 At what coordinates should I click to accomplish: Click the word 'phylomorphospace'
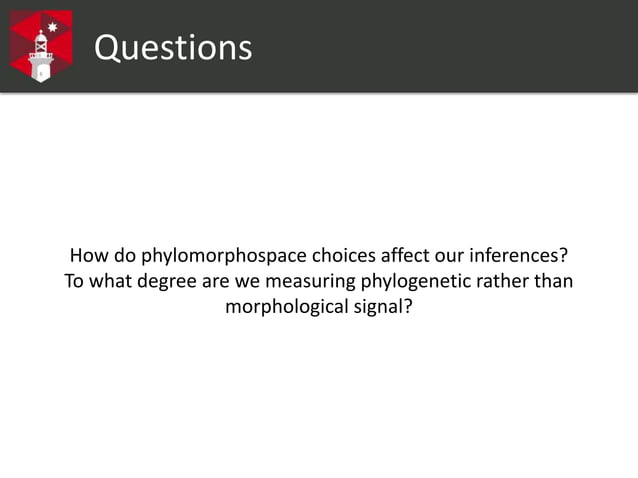(x=224, y=256)
